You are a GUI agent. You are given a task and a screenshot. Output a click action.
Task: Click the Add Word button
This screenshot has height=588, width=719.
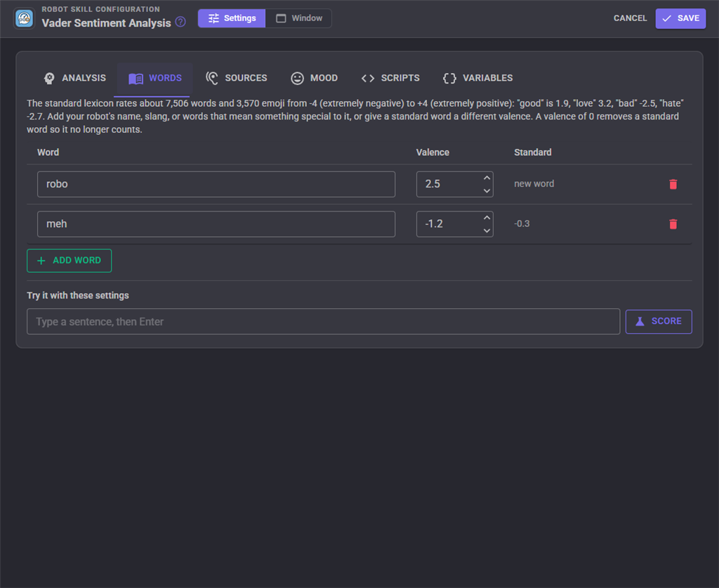(x=70, y=261)
